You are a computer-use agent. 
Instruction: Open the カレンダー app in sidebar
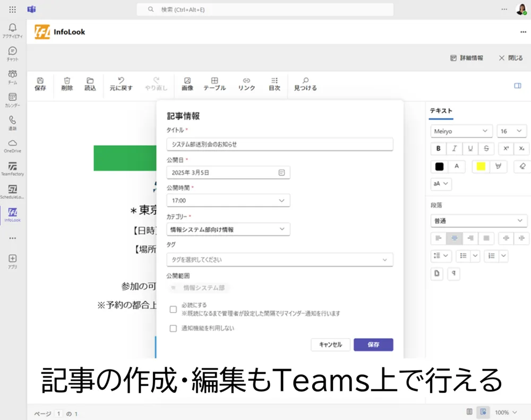tap(12, 99)
